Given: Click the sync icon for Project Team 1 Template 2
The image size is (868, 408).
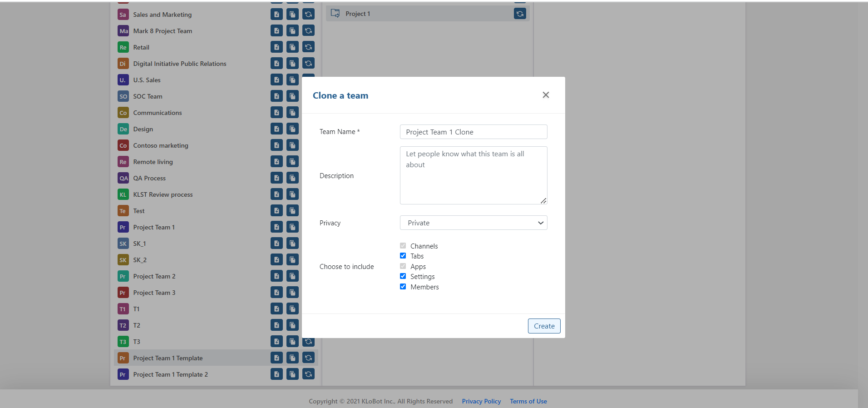Looking at the screenshot, I should [308, 374].
